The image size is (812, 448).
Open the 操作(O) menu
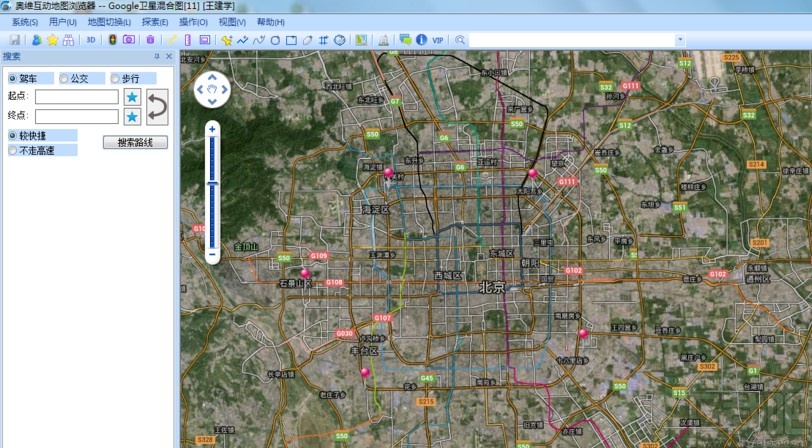tap(193, 22)
